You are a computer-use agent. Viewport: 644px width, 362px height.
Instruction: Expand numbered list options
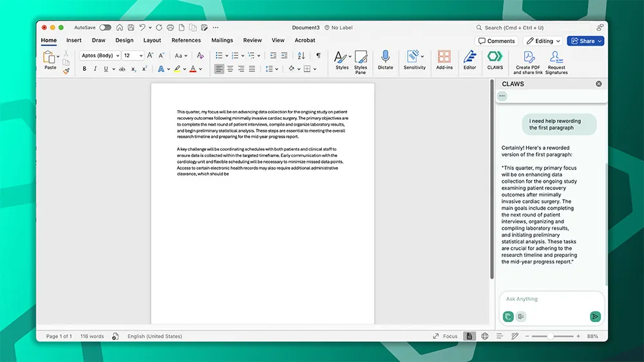[x=243, y=56]
